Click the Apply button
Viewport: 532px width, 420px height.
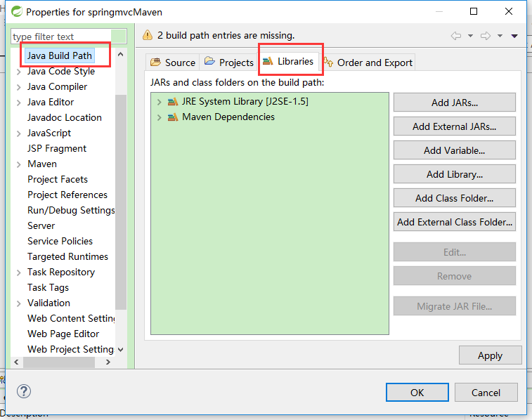490,355
